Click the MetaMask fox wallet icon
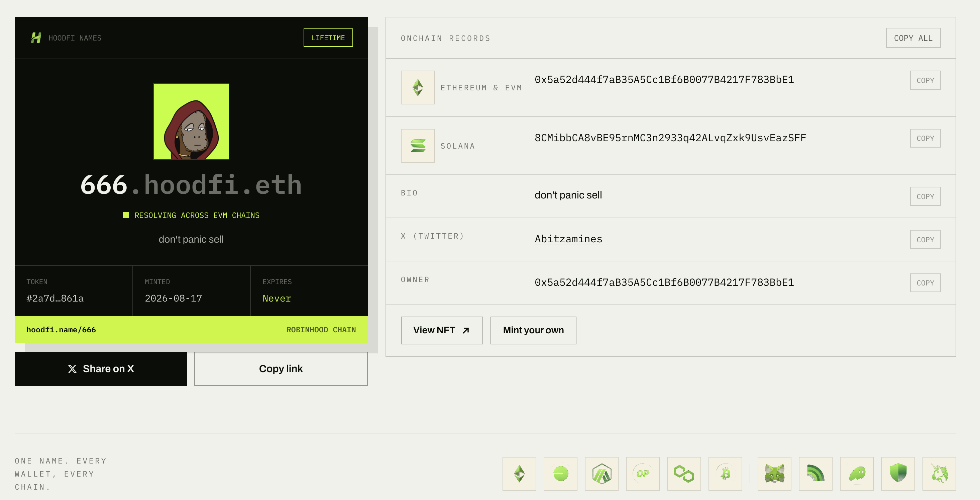This screenshot has width=980, height=500. (775, 473)
